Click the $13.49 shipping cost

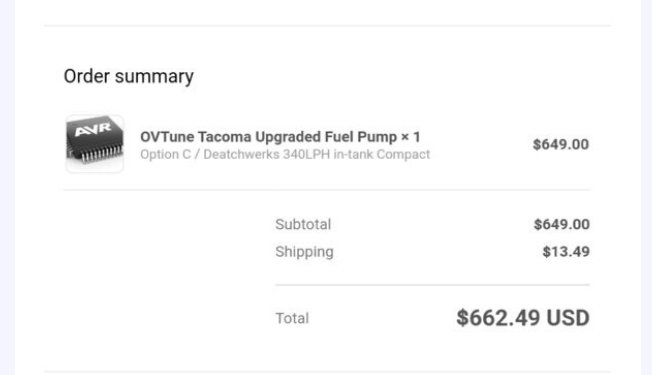tap(566, 252)
